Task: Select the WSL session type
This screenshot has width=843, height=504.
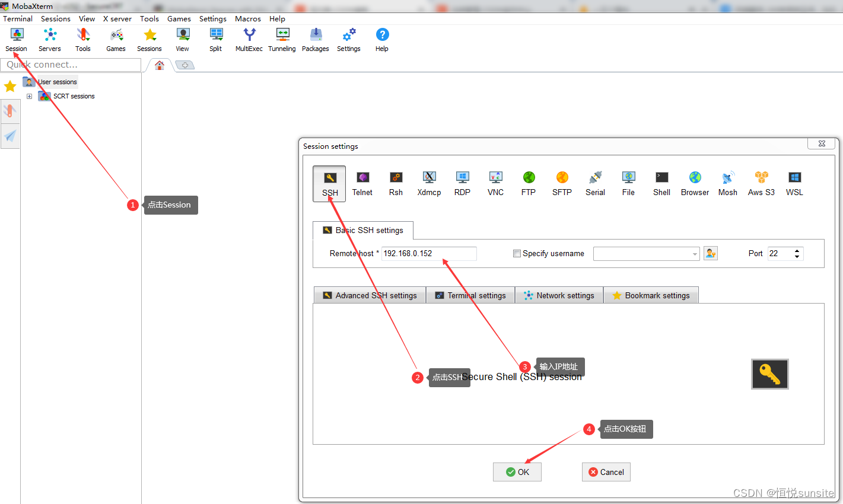Action: [794, 183]
